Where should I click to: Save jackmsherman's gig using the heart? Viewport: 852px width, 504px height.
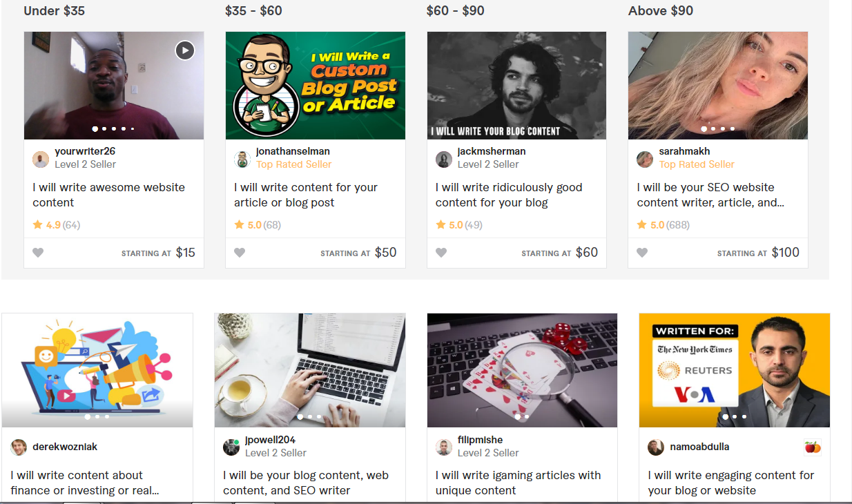(441, 253)
